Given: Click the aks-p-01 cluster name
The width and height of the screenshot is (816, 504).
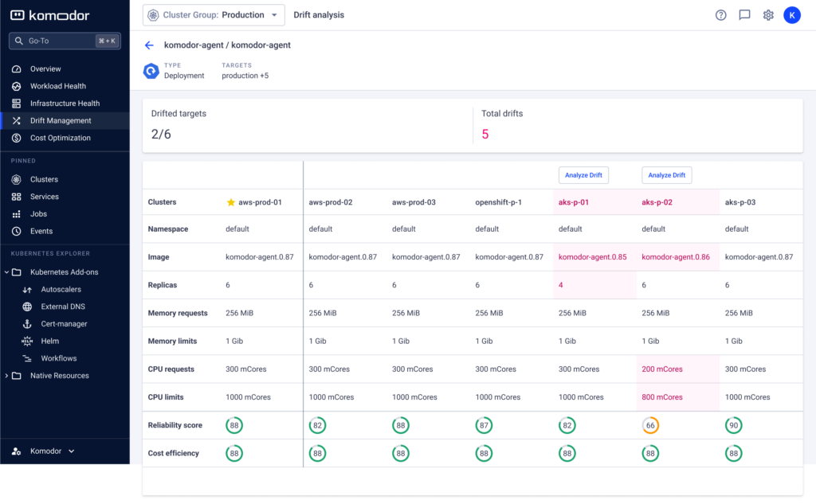Looking at the screenshot, I should (574, 201).
